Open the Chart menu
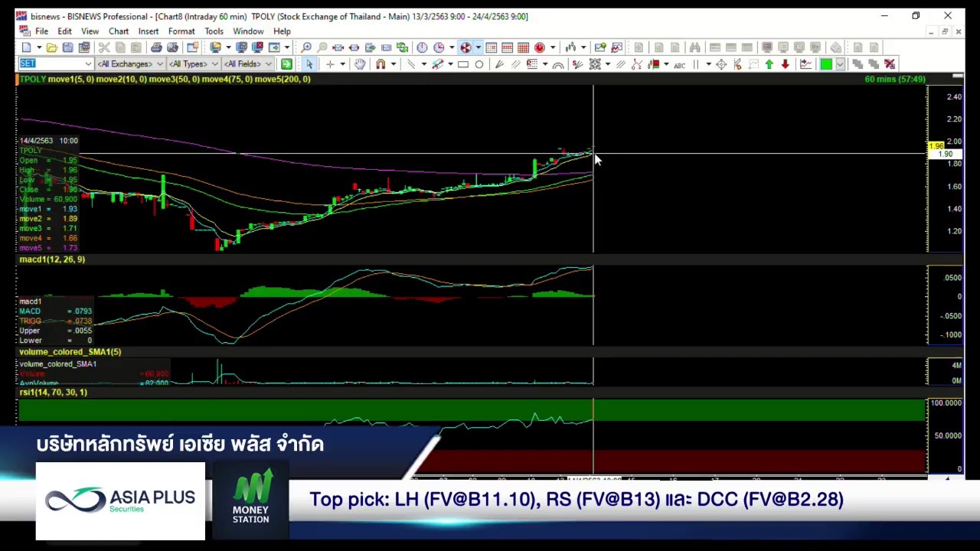Viewport: 980px width, 551px height. tap(119, 31)
